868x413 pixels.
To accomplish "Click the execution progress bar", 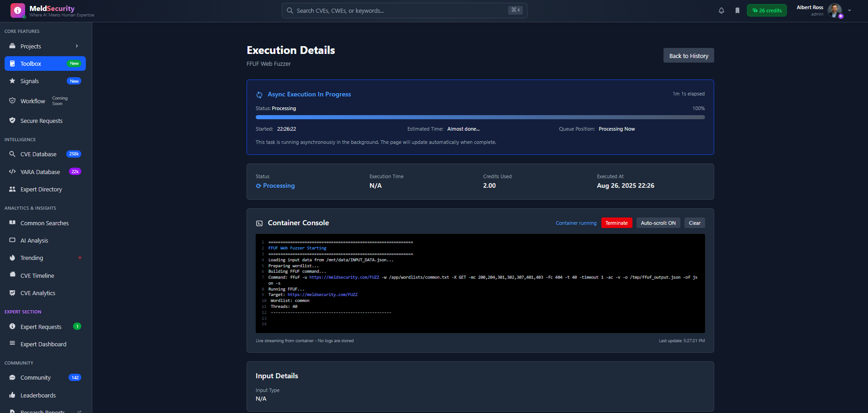I will (x=480, y=117).
